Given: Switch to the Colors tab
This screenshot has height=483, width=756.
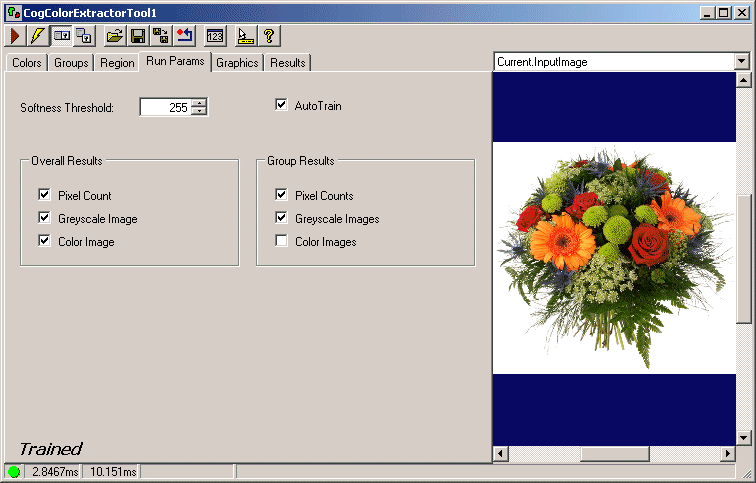Looking at the screenshot, I should pos(27,63).
